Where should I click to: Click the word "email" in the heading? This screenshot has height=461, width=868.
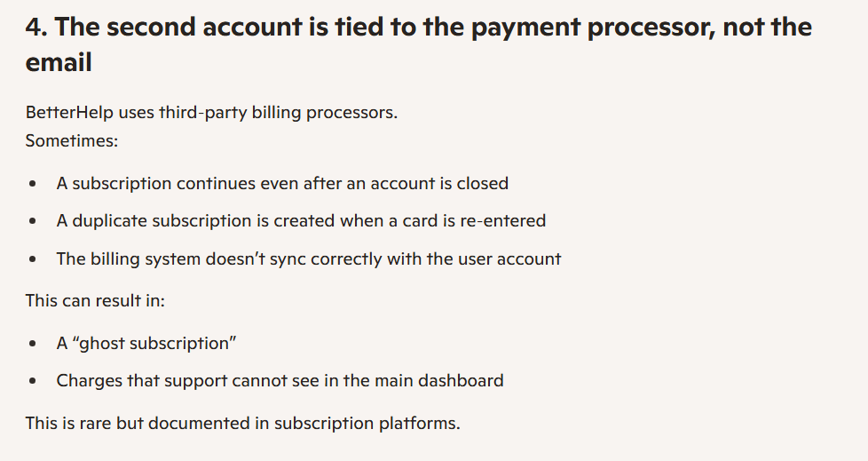pos(59,64)
